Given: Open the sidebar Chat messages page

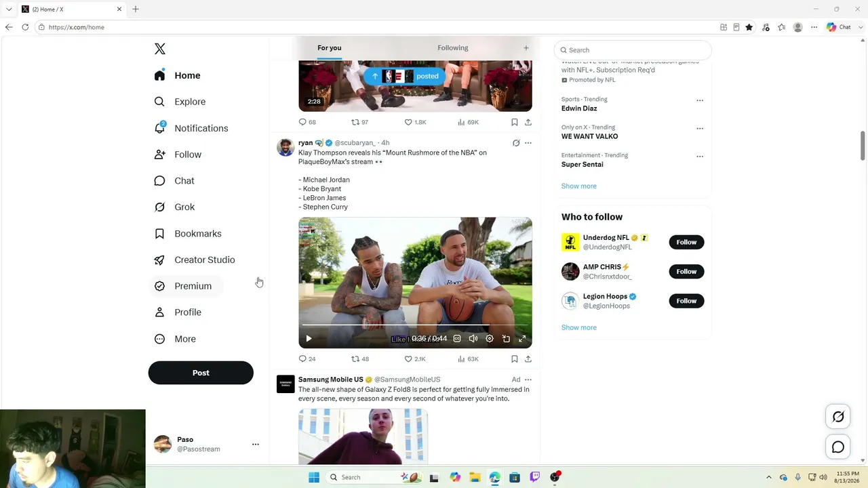Looking at the screenshot, I should click(174, 181).
